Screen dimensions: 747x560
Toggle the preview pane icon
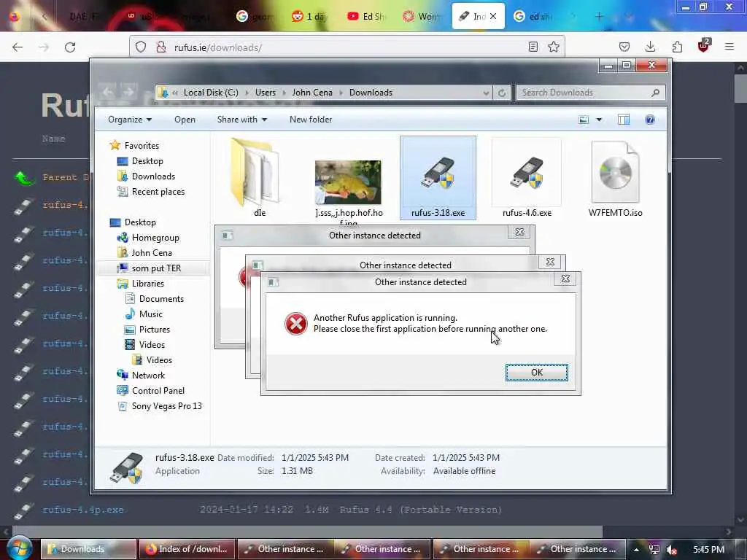point(624,120)
